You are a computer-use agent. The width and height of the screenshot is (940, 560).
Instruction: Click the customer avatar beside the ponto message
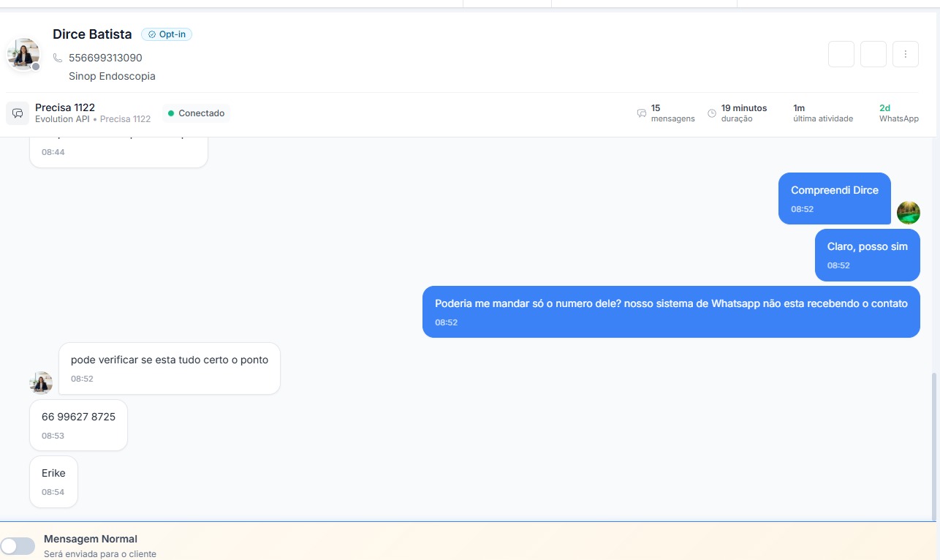pos(41,382)
